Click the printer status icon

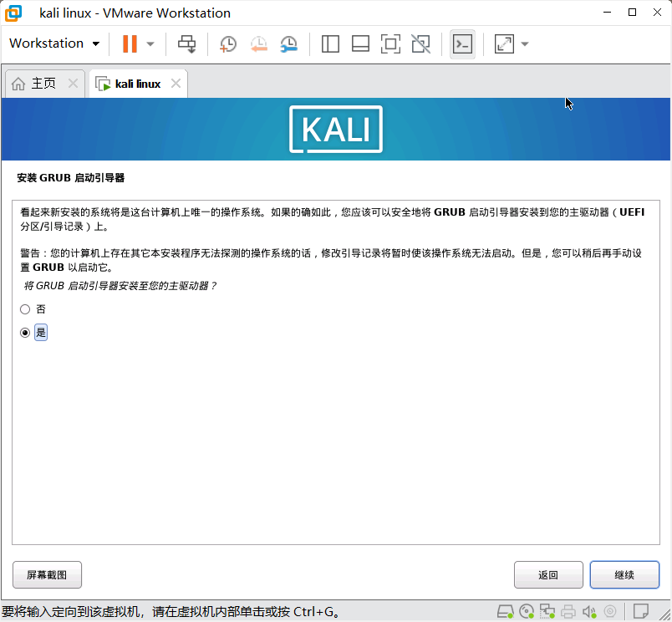[x=568, y=611]
